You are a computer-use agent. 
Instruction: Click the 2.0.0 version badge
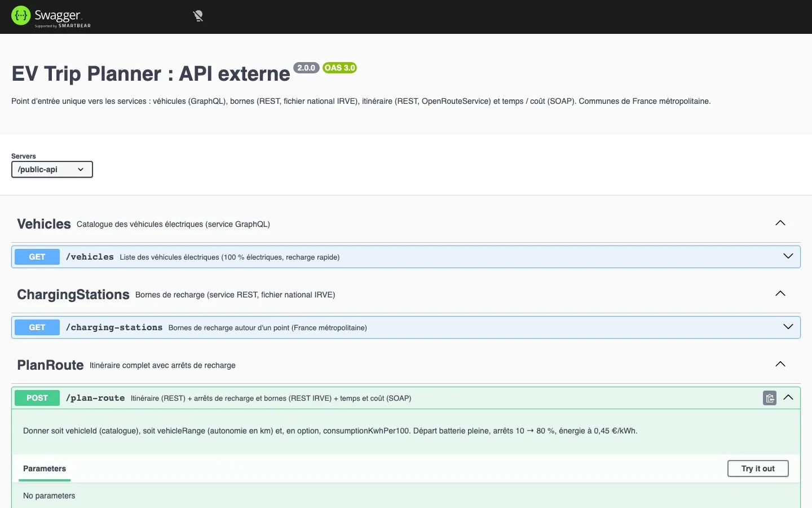coord(306,68)
